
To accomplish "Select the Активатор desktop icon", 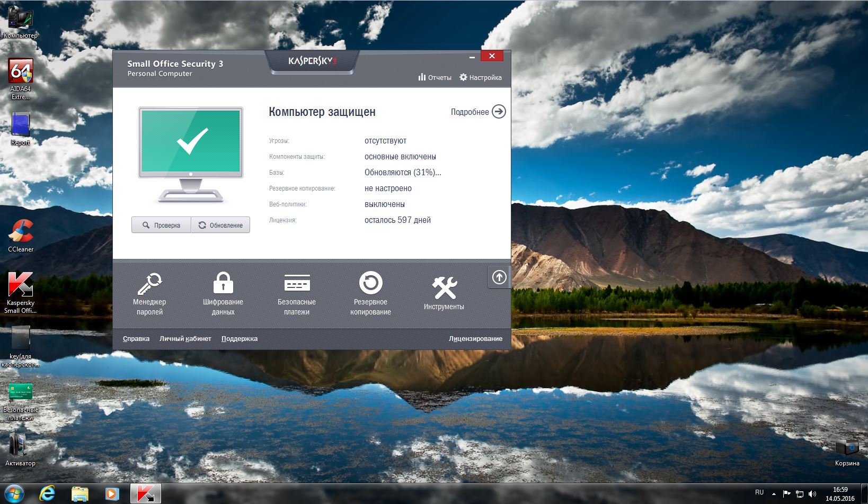I will click(20, 450).
